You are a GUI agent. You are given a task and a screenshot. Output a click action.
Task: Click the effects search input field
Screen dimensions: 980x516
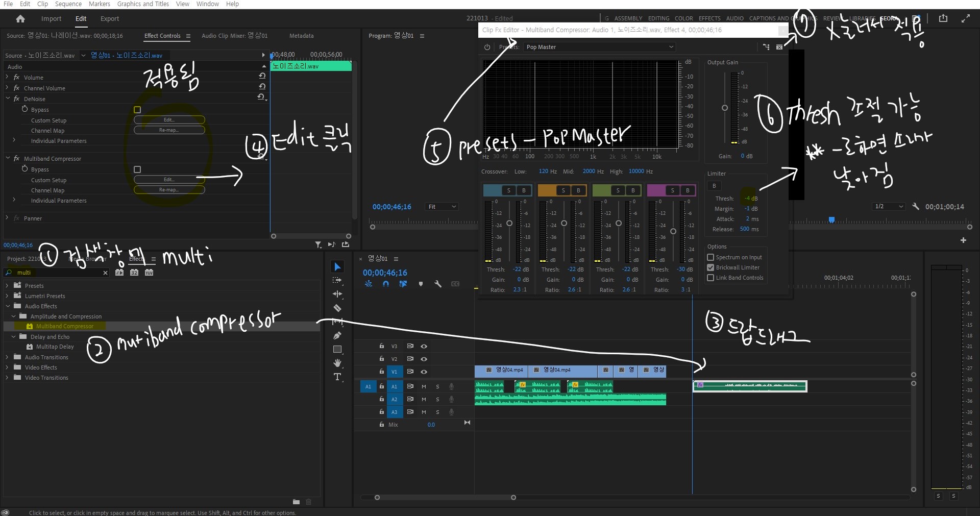56,273
